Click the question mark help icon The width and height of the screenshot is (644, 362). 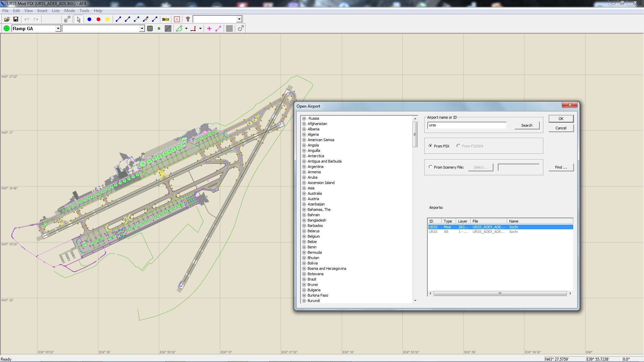click(x=188, y=19)
